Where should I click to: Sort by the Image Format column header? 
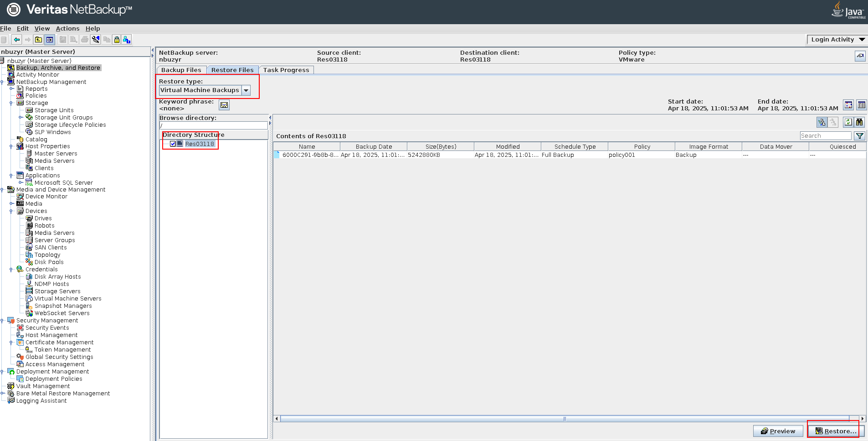click(x=709, y=146)
